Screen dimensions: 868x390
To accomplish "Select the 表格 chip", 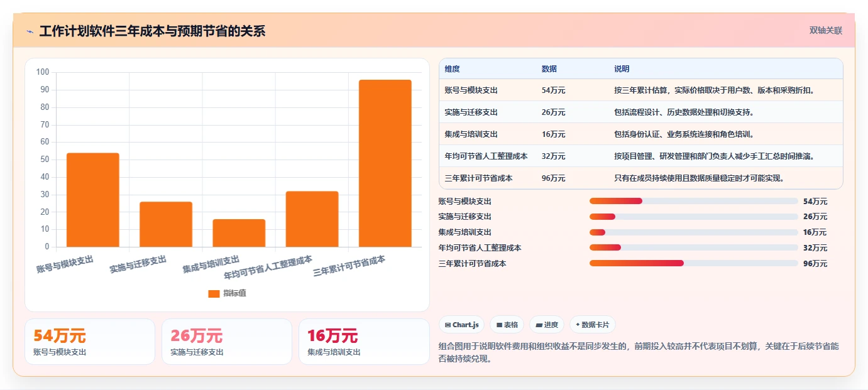I will click(507, 325).
